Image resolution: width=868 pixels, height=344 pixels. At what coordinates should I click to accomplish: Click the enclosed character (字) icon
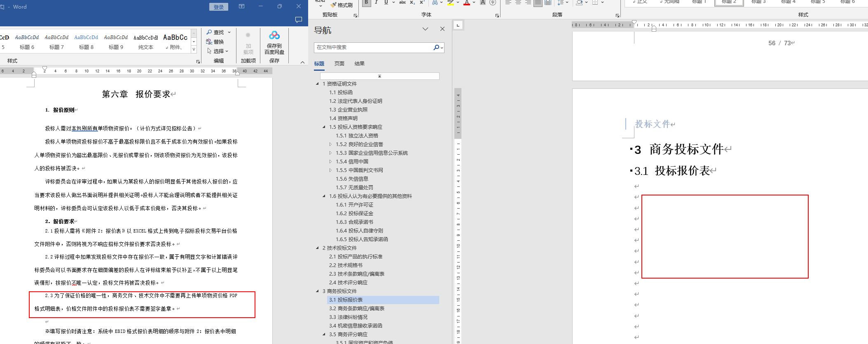point(493,2)
